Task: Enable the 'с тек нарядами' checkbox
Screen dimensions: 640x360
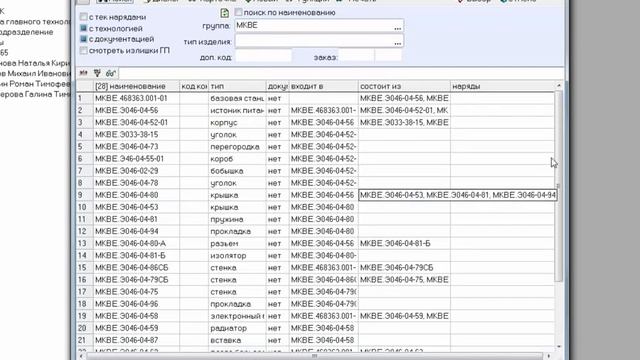Action: point(84,17)
